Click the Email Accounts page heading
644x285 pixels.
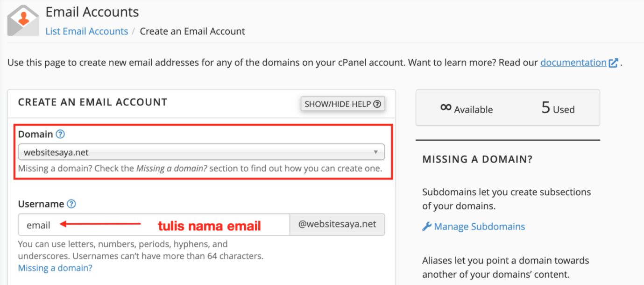click(x=92, y=12)
